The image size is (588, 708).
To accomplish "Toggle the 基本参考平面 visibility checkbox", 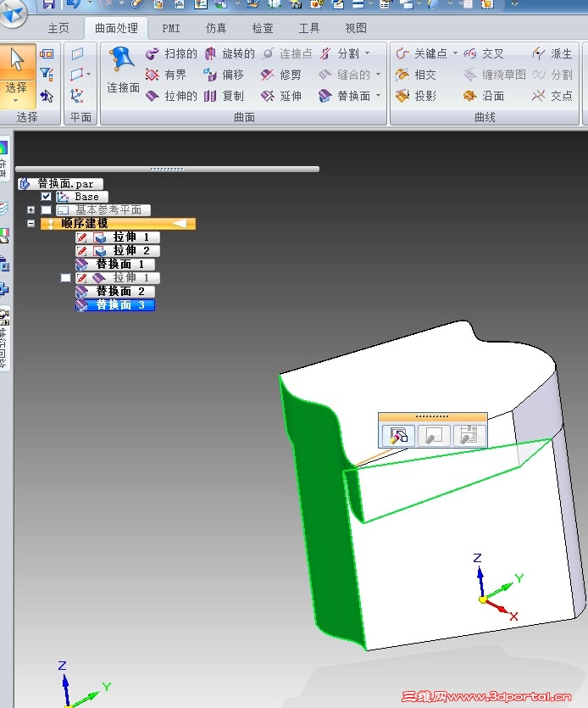I will click(46, 210).
